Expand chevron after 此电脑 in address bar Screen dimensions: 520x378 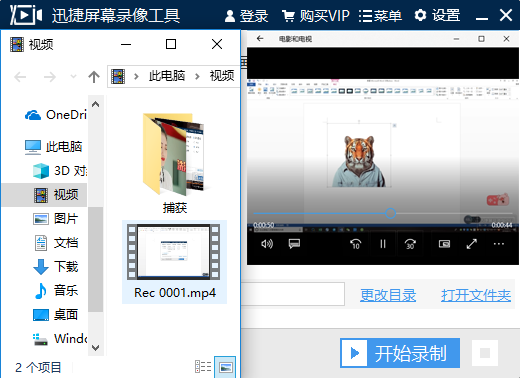click(x=197, y=76)
